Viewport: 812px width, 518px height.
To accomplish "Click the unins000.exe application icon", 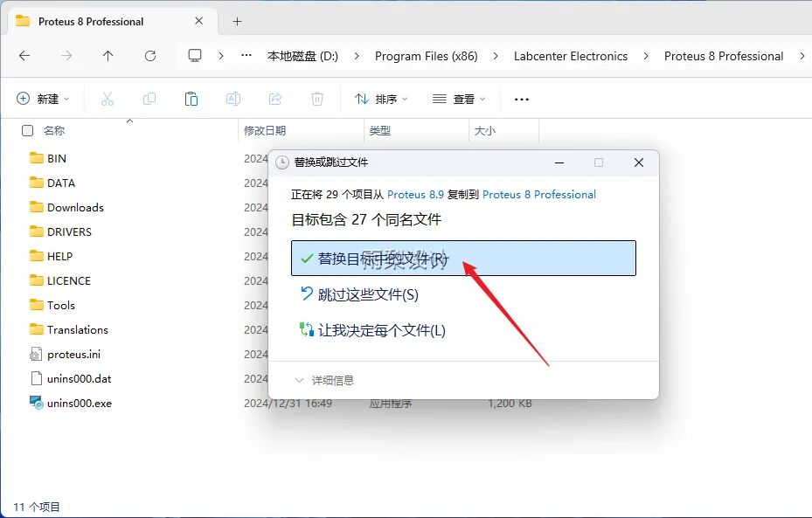I will pyautogui.click(x=37, y=403).
